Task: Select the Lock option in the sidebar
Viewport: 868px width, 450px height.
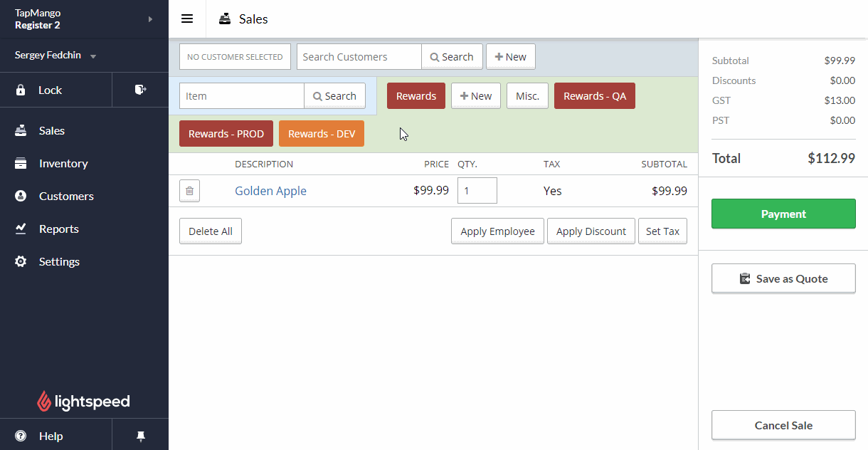Action: pyautogui.click(x=50, y=90)
